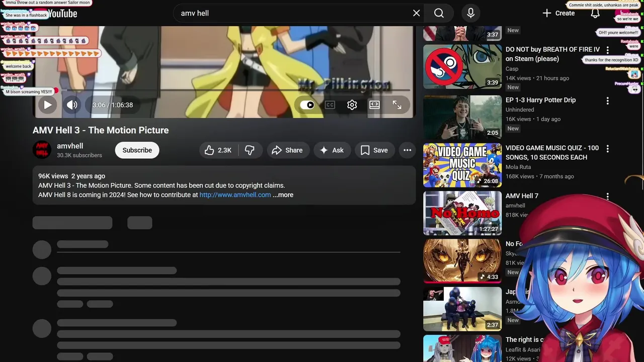Screen dimensions: 644x362
Task: Select VIDEO GAME MUSIC QUIZ title text
Action: (552, 152)
